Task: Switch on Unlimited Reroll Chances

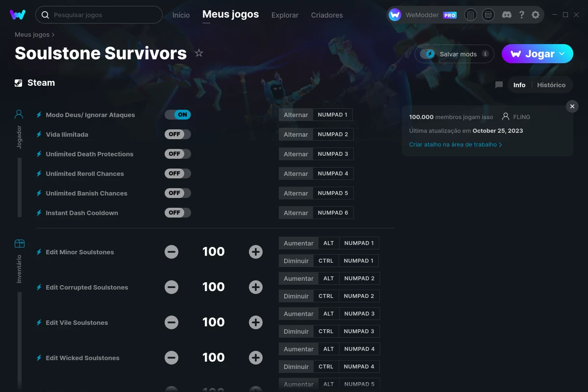Action: point(178,173)
